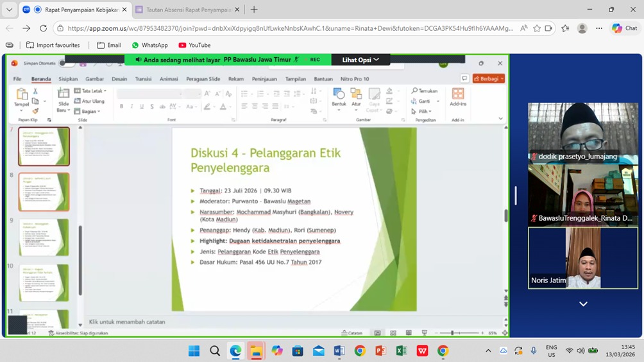Select slide 9 thumbnail

coord(44,237)
